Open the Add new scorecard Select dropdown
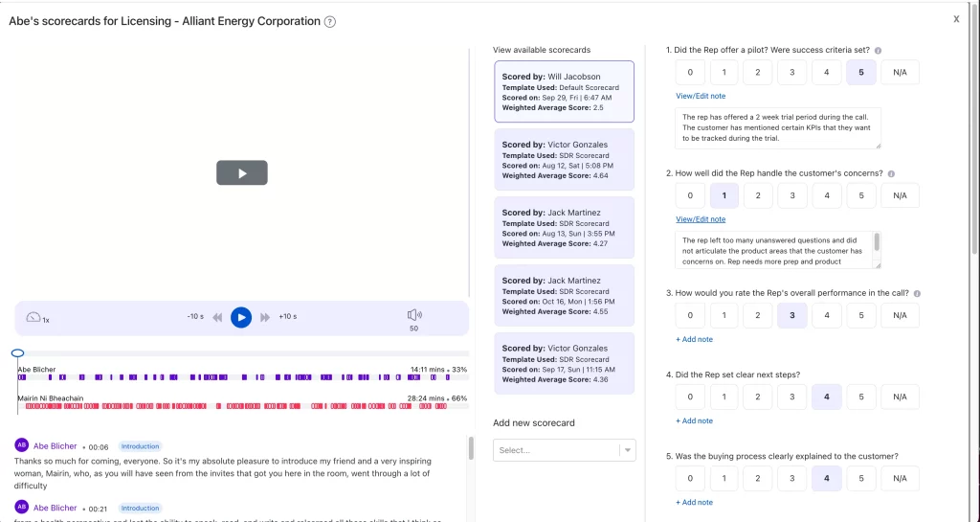Viewport: 980px width, 522px height. pos(564,450)
